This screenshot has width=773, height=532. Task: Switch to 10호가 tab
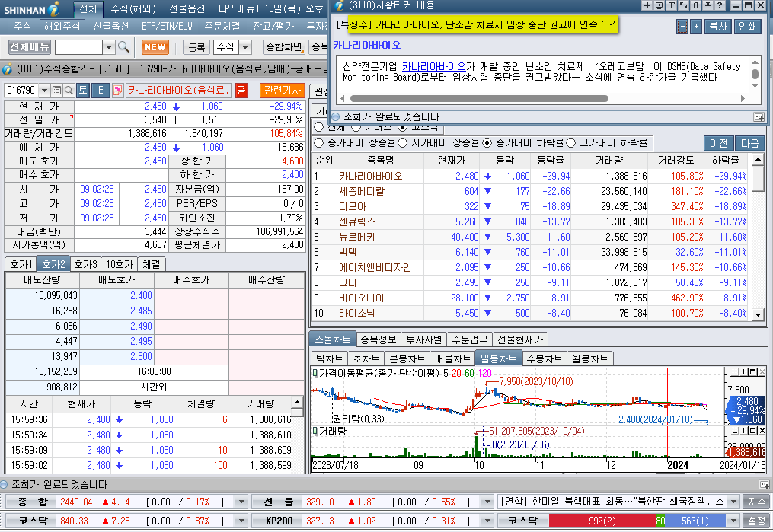[x=120, y=265]
